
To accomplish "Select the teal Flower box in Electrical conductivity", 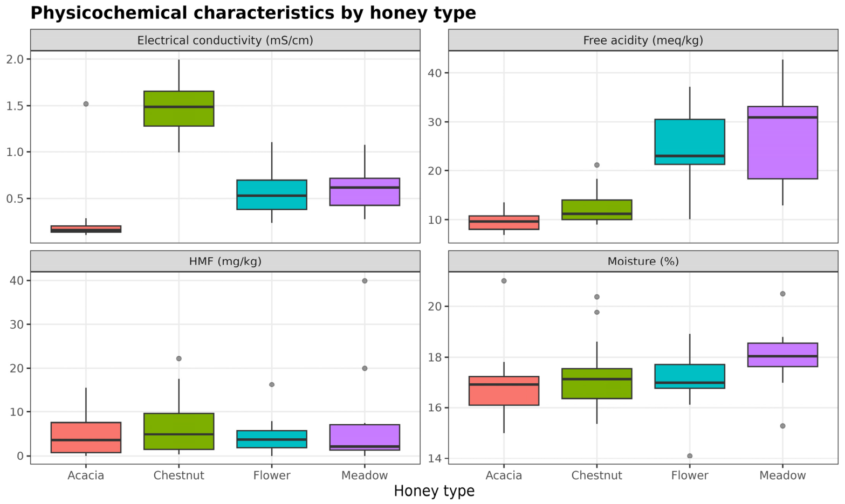I will (x=272, y=195).
